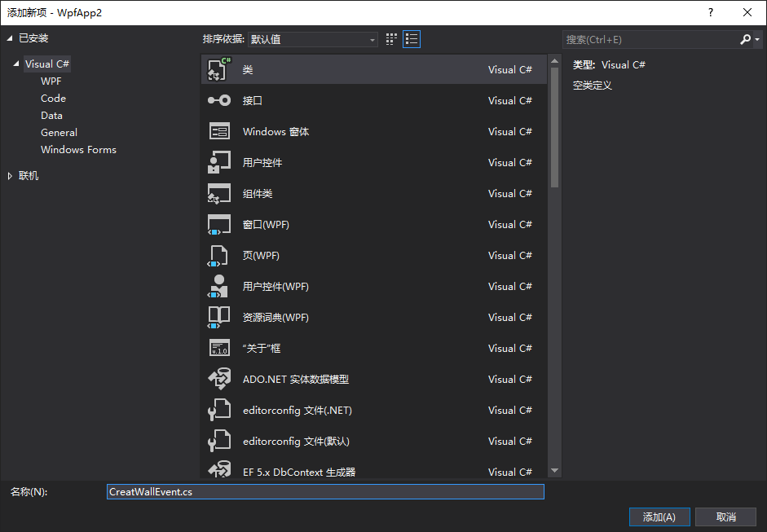Image resolution: width=767 pixels, height=532 pixels.
Task: Select the General category
Action: point(59,133)
